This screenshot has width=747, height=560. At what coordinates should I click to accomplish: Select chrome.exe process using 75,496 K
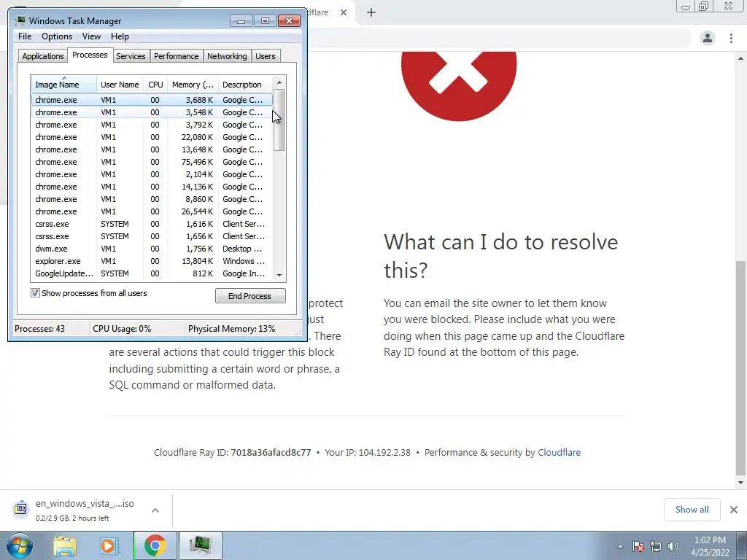[x=152, y=162]
